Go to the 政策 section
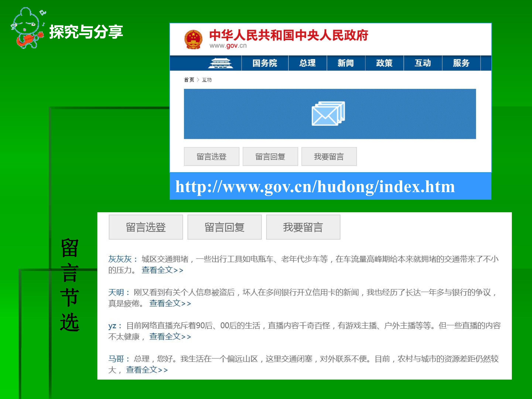Viewport: 532px width, 399px height. pyautogui.click(x=384, y=63)
